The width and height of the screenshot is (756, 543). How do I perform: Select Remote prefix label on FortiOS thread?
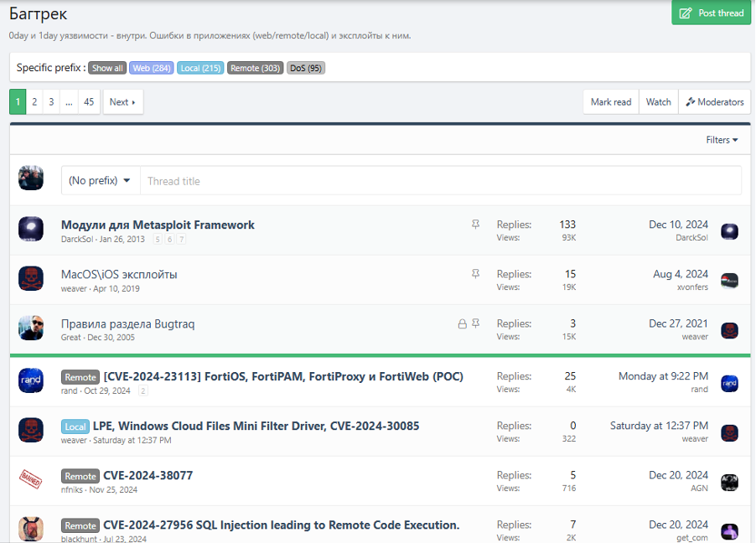tap(80, 377)
